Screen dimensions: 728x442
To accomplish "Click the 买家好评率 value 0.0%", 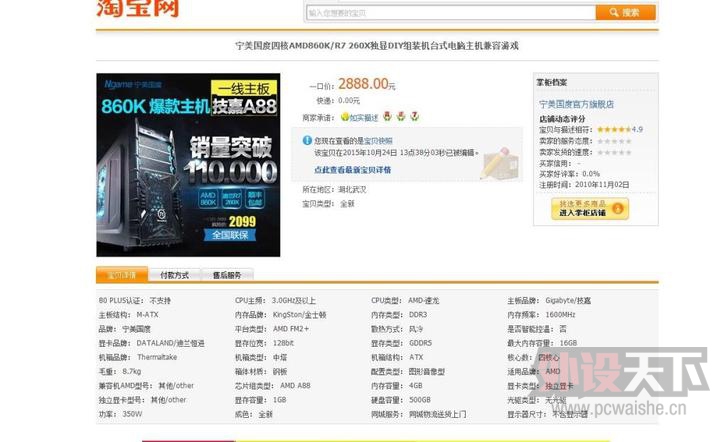I will tap(591, 174).
